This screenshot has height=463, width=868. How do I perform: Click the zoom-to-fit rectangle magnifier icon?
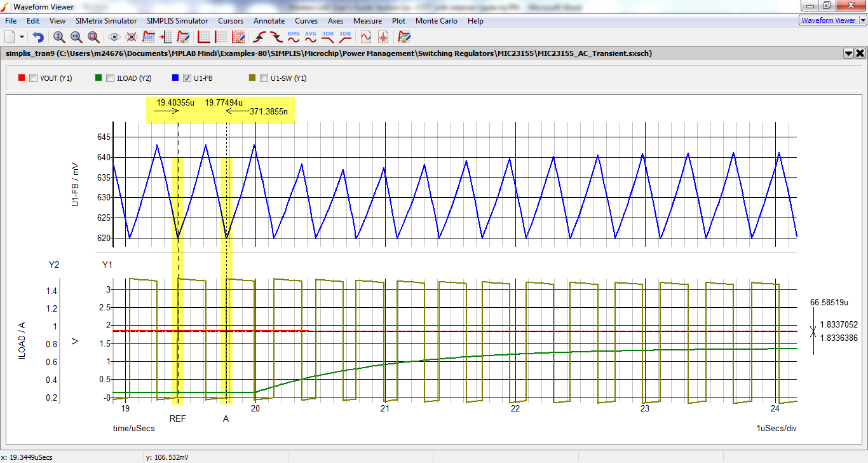coord(93,37)
